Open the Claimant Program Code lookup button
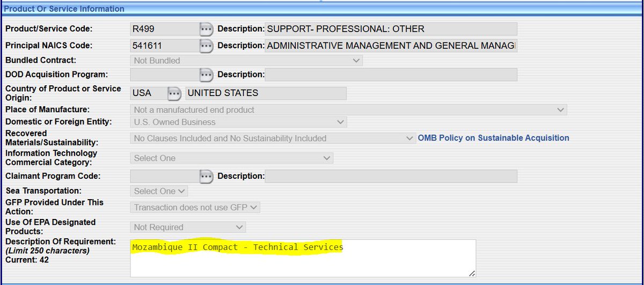644x285 pixels. [x=207, y=176]
